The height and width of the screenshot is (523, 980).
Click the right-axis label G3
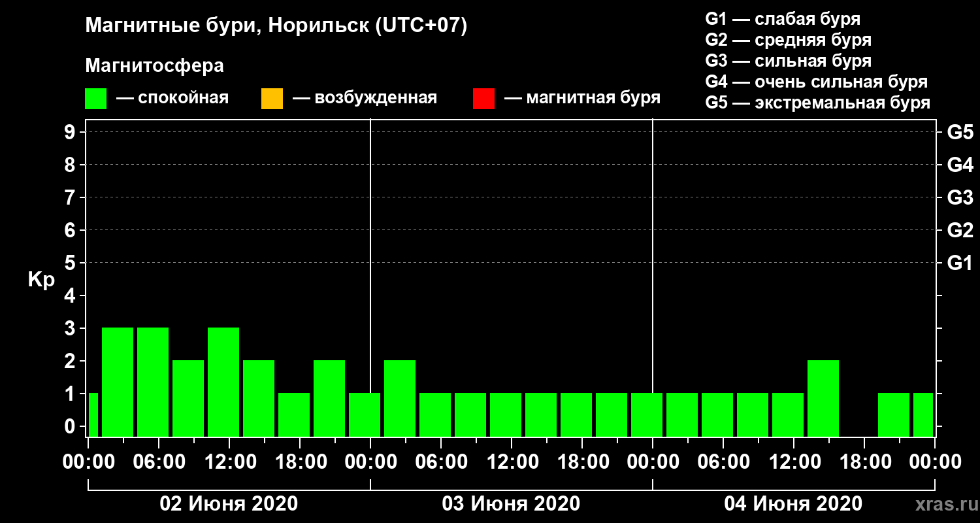960,197
